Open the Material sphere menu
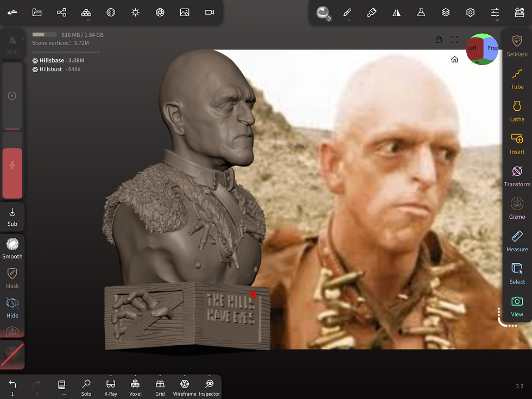 [111, 12]
